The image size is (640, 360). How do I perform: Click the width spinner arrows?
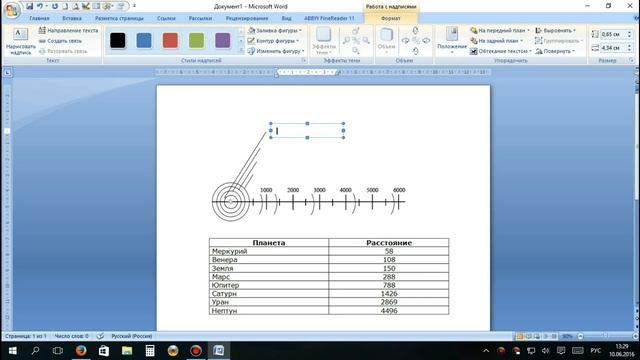pos(629,48)
